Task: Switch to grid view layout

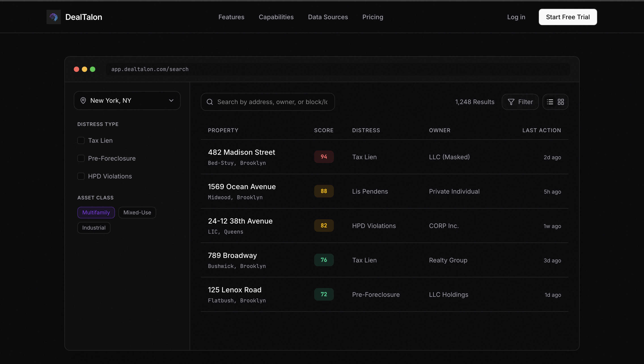Action: point(561,102)
